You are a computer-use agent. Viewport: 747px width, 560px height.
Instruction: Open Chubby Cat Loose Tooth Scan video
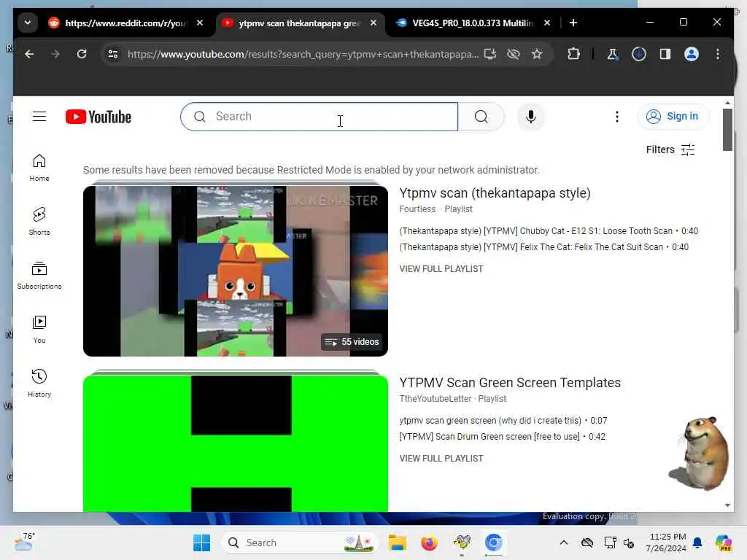point(549,231)
